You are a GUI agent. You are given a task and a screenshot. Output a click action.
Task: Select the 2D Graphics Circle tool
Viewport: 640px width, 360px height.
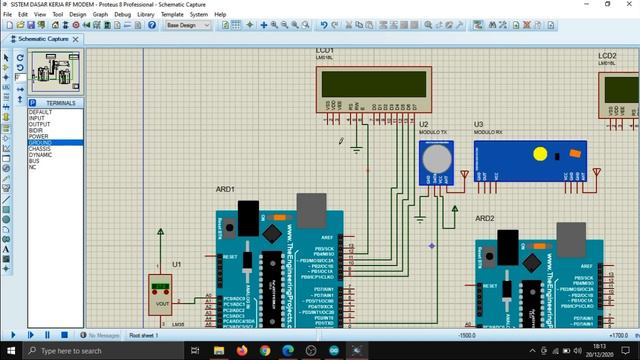[6, 220]
